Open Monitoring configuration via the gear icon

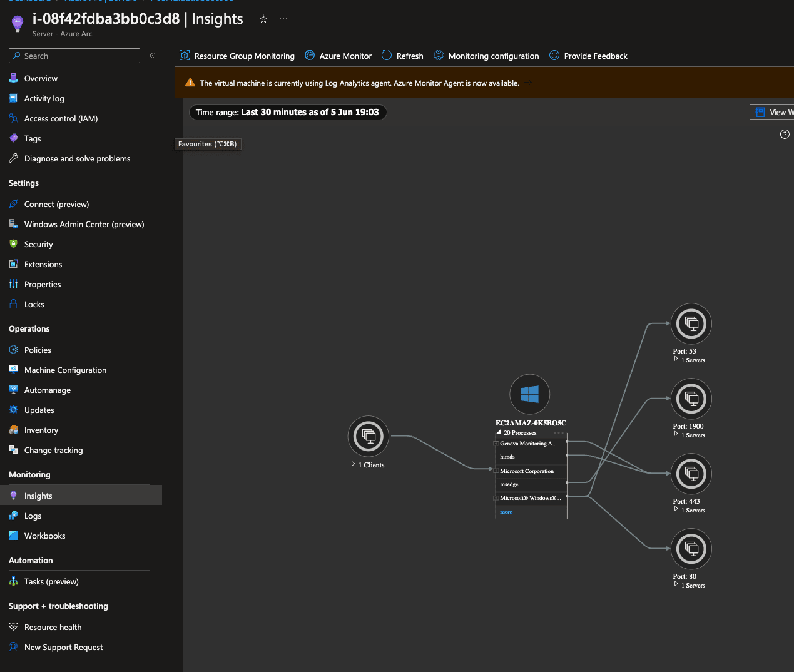pos(439,55)
